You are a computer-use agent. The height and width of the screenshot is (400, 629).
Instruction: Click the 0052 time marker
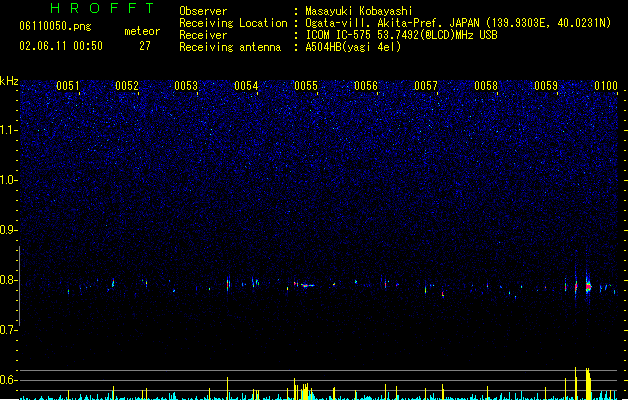coord(127,86)
